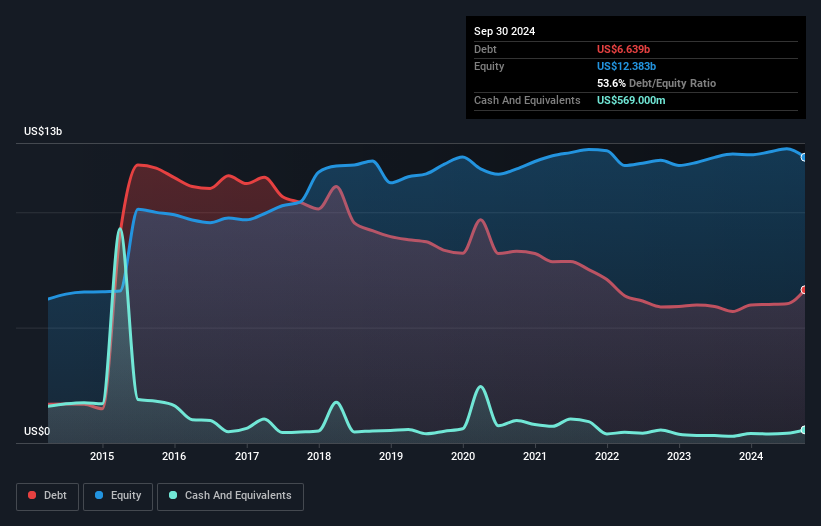Click the US$6.639b debt value
The image size is (821, 526).
click(x=623, y=49)
